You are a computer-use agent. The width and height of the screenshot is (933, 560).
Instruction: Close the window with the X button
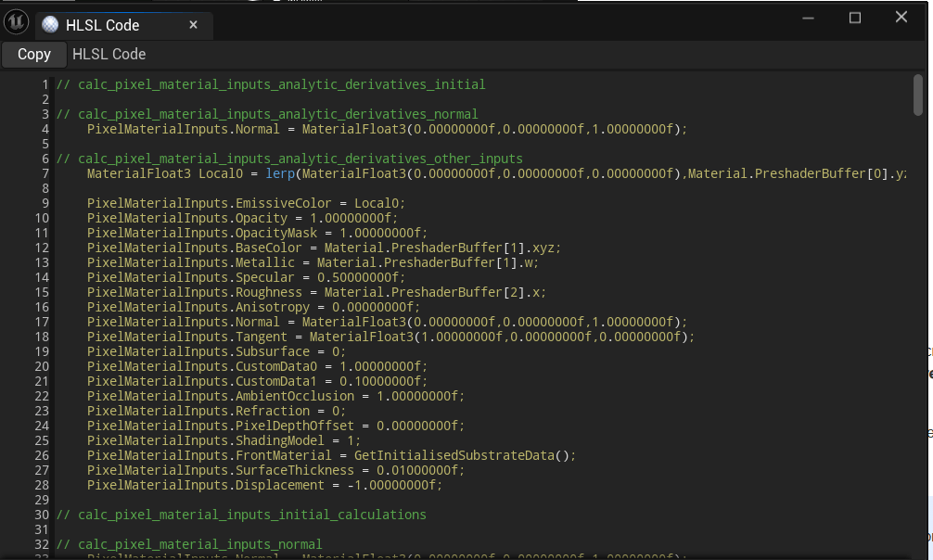coord(901,18)
